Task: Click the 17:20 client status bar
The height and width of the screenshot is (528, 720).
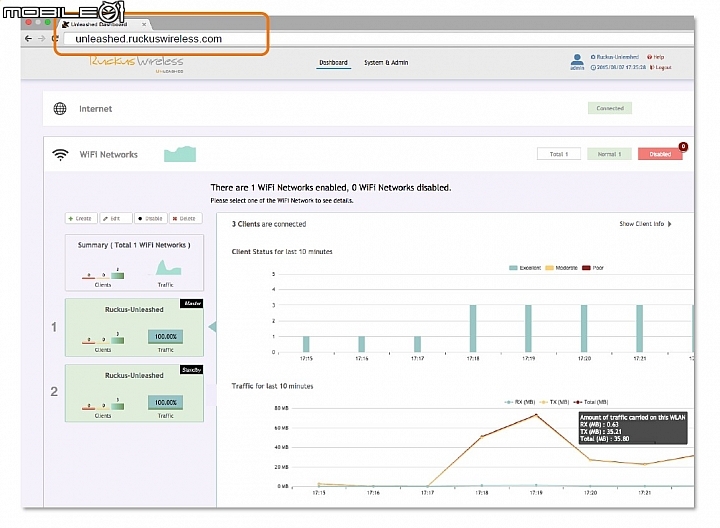Action: [584, 329]
